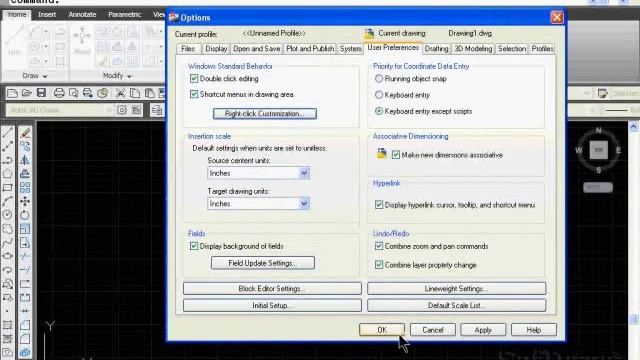This screenshot has width=640, height=360.
Task: Select the Polygon tool in the Draw toolbar
Action: point(7,174)
